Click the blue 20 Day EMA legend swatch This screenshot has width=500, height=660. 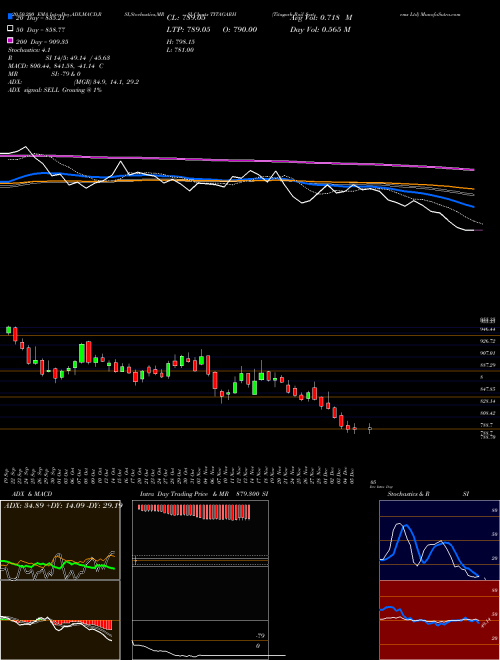11,17
